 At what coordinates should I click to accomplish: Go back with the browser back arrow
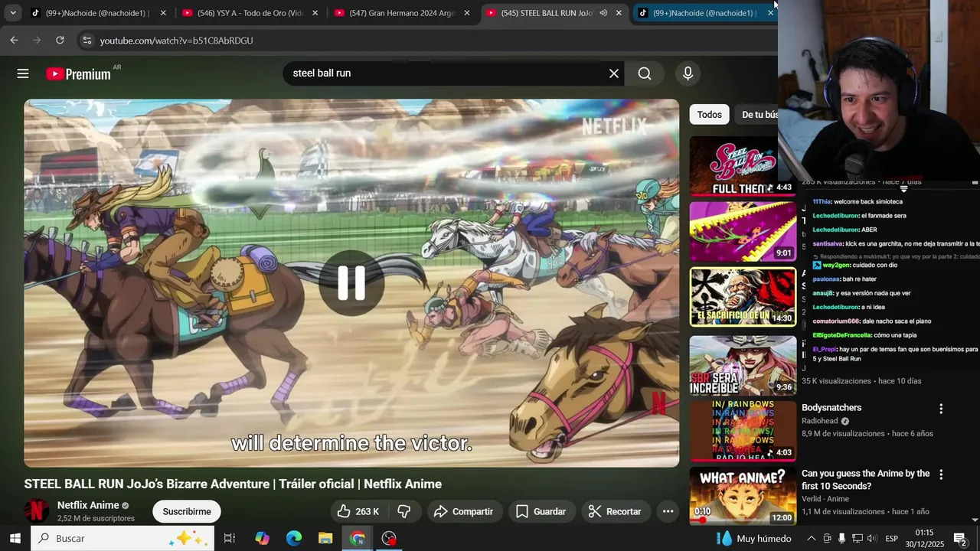[14, 40]
